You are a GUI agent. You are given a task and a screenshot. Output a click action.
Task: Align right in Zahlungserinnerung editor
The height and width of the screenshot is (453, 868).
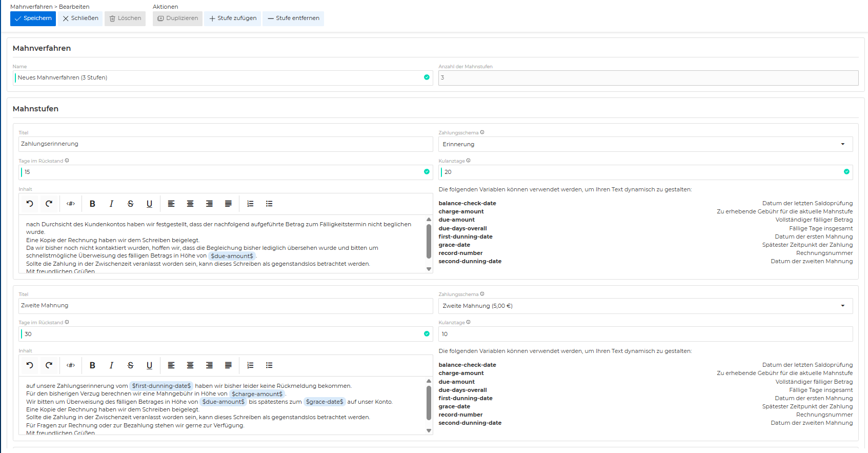[209, 204]
